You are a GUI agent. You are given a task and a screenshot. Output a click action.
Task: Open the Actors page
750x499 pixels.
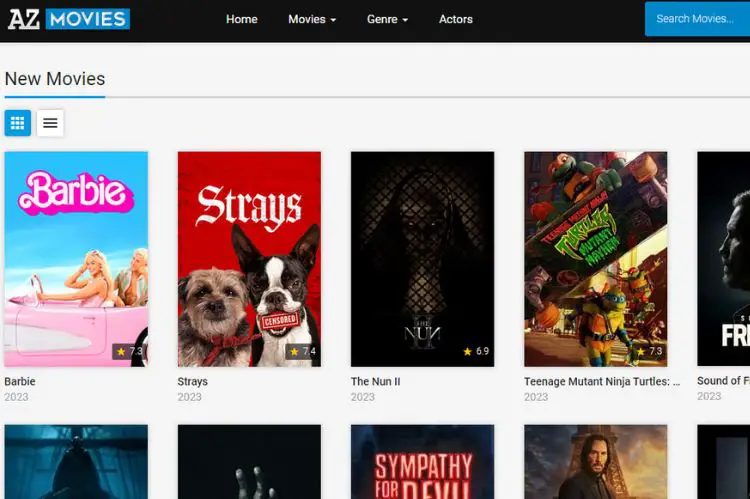click(456, 19)
